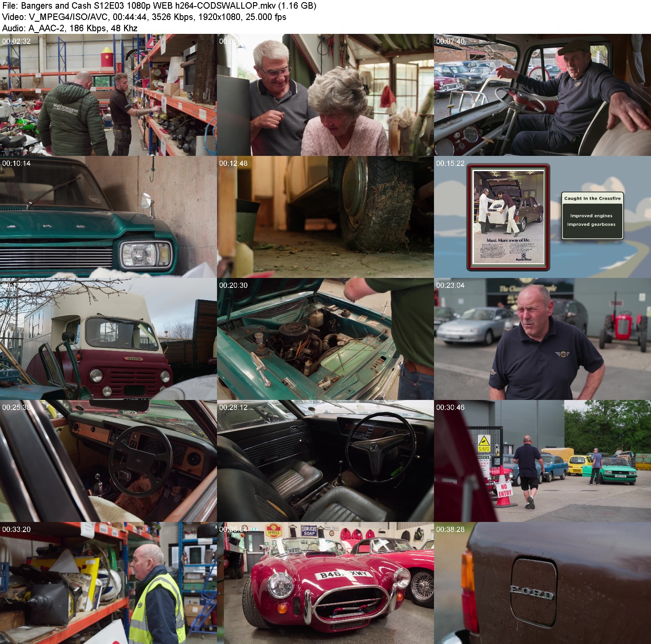The image size is (651, 644).
Task: Click the 00:20:30 timestamp label
Action: [x=233, y=285]
